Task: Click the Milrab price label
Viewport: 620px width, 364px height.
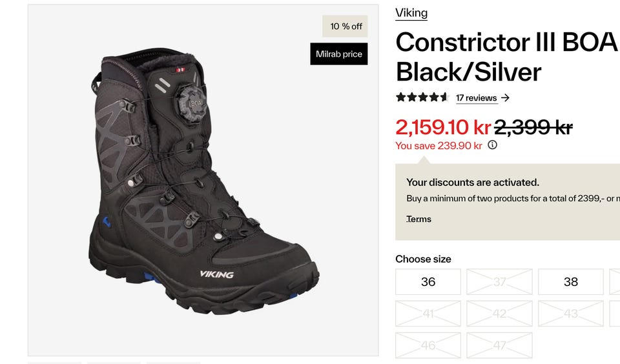Action: [339, 54]
